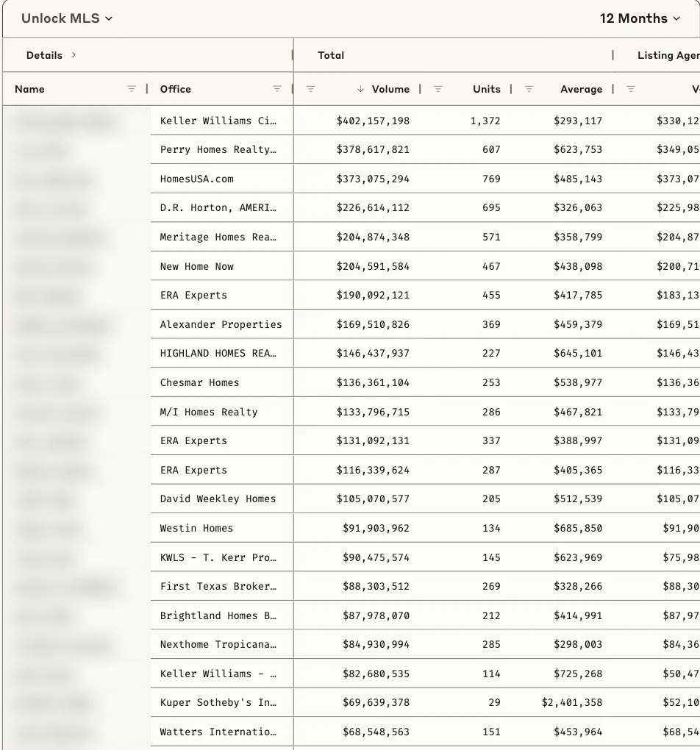Sort by the Name column header
700x750 pixels.
coord(29,89)
